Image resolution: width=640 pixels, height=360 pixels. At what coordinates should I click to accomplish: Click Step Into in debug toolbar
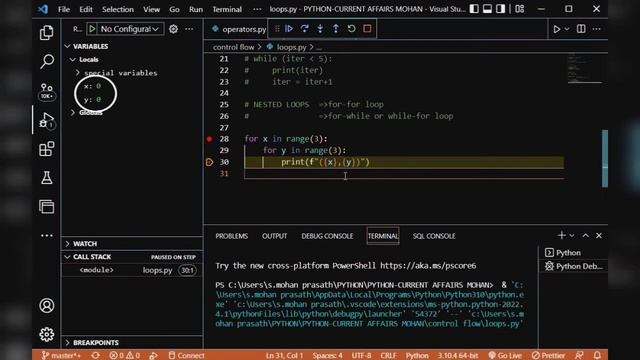[320, 29]
